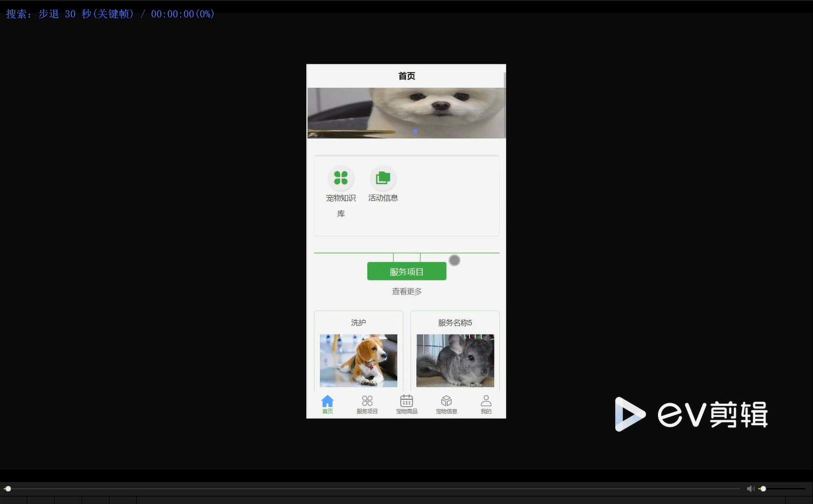
Task: Click the 服务名称5 card title
Action: click(x=455, y=322)
